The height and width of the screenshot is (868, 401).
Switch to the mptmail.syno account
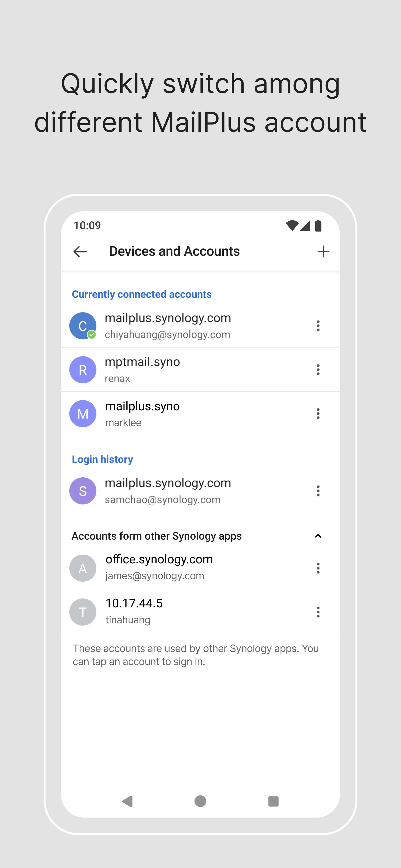200,370
